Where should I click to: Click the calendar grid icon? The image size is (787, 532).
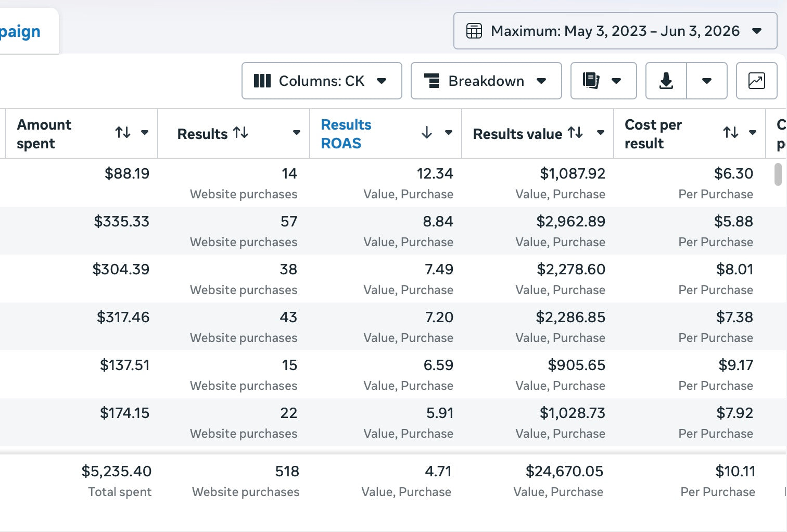pyautogui.click(x=474, y=31)
